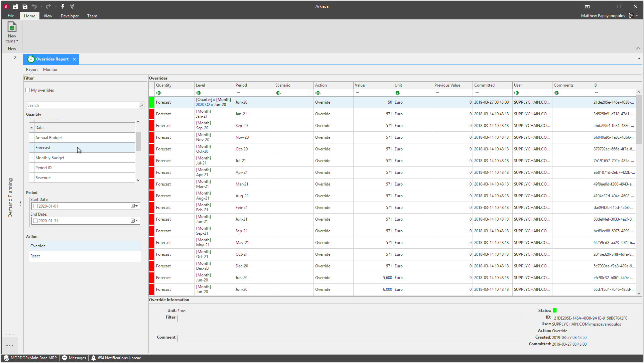Focus the Comment field in Override Information
This screenshot has width=644, height=363.
tap(350, 339)
